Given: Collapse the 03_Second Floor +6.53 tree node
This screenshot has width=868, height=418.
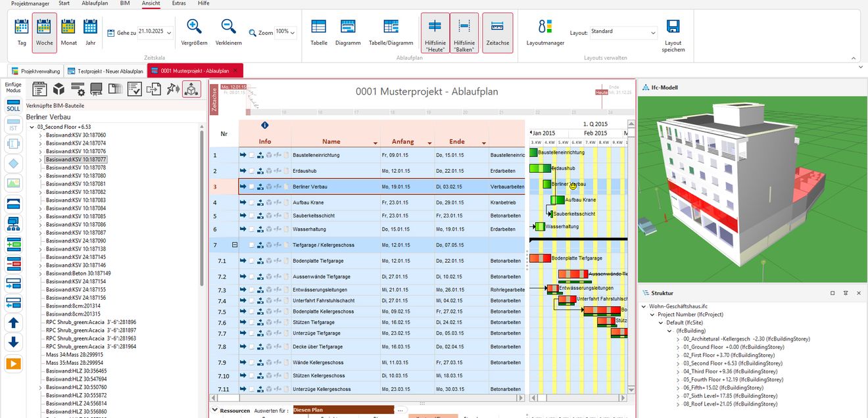Looking at the screenshot, I should click(x=32, y=127).
